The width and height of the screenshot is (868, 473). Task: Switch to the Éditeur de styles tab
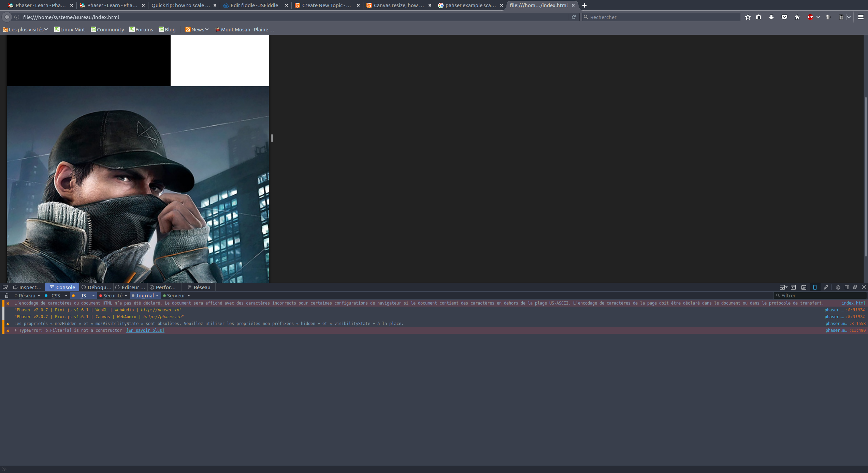click(x=130, y=287)
